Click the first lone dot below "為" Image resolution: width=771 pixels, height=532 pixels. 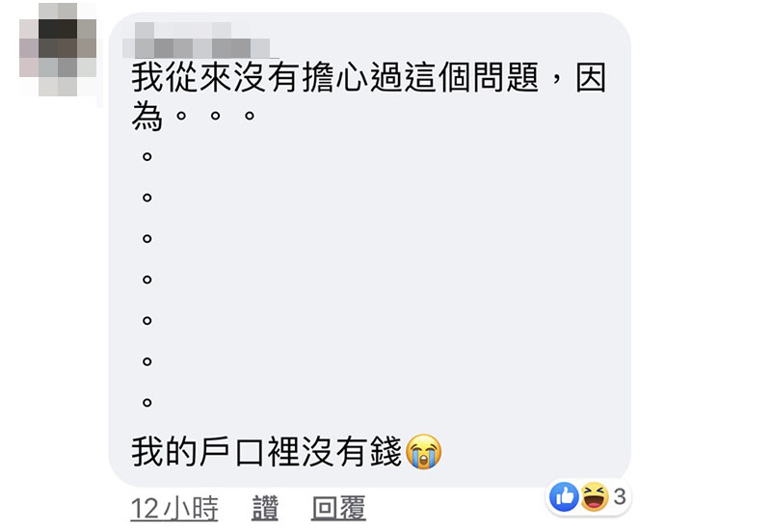point(146,157)
